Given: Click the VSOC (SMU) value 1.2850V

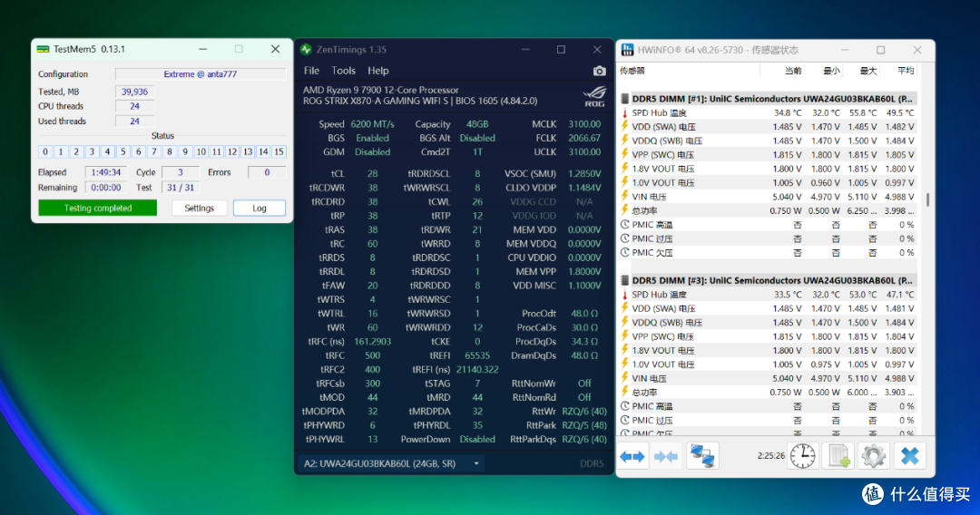Looking at the screenshot, I should point(583,173).
